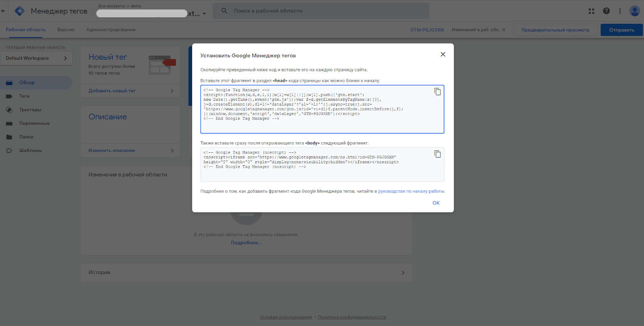Screen dimensions: 644x326
Task: Open the container selector dropdown arrow
Action: (x=204, y=14)
